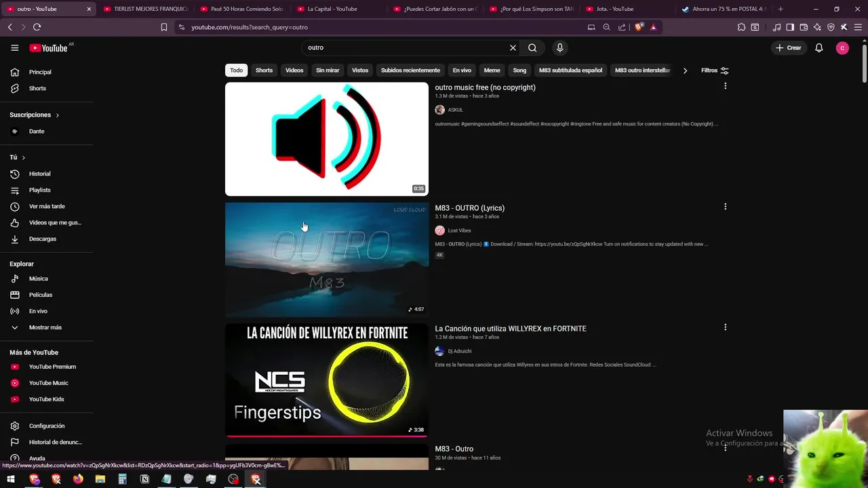Open the Dj Adruichi channel
The image size is (868, 488).
point(460,351)
